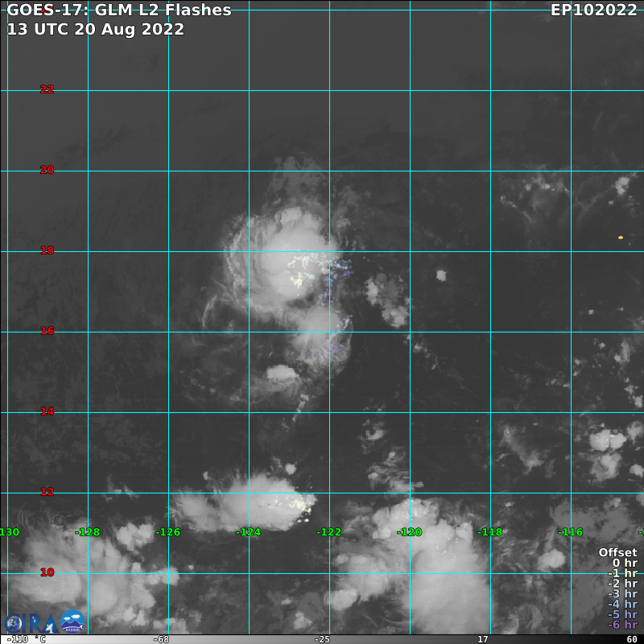644x644 pixels.
Task: Click longitude label -120
Action: (x=409, y=532)
